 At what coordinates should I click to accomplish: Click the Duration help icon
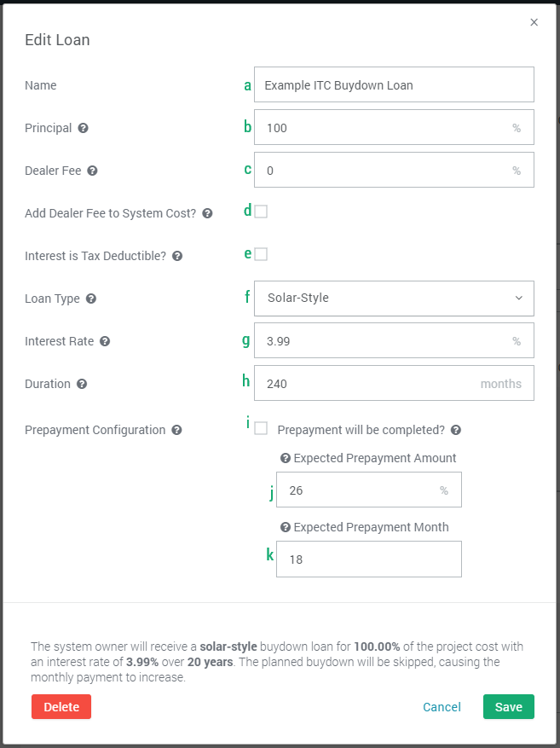click(x=82, y=384)
